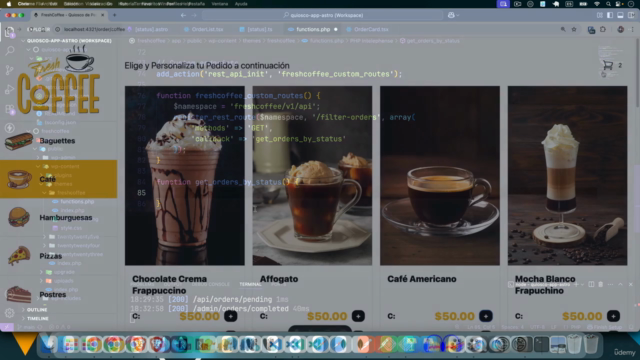This screenshot has width=640, height=360.
Task: Click the Mocha Blanco Frapuchino product image
Action: 567,176
